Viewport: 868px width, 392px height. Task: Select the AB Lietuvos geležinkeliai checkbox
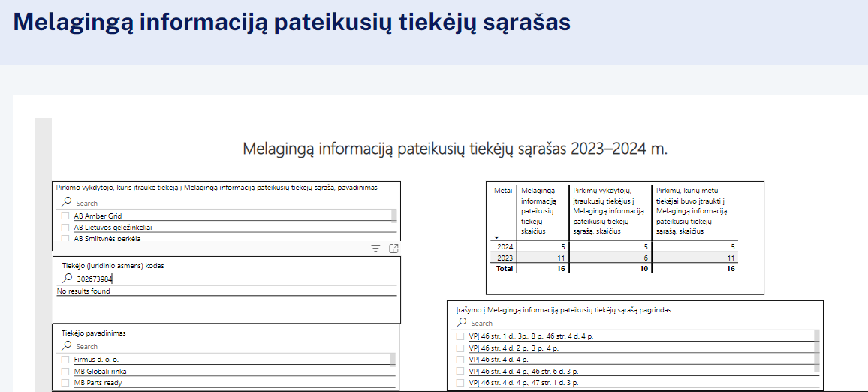point(65,228)
